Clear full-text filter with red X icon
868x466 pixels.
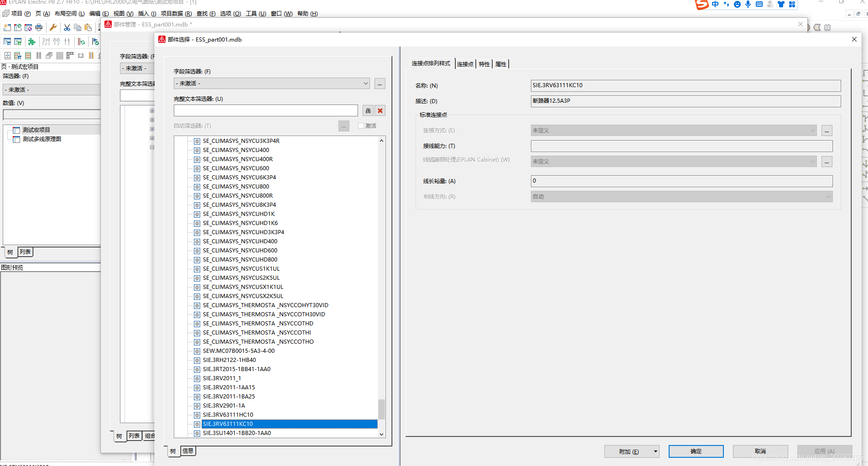pos(380,110)
